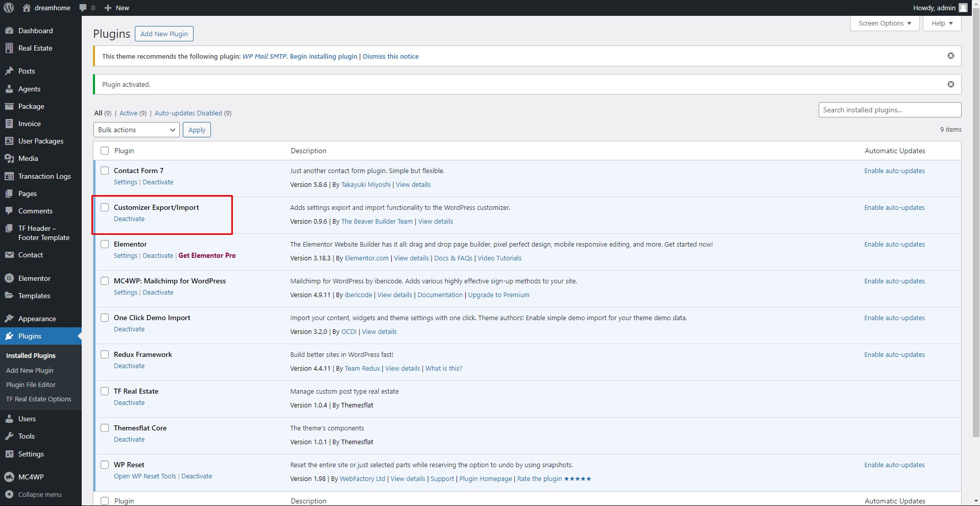Click the User Packages icon
The image size is (980, 506).
pyautogui.click(x=9, y=141)
